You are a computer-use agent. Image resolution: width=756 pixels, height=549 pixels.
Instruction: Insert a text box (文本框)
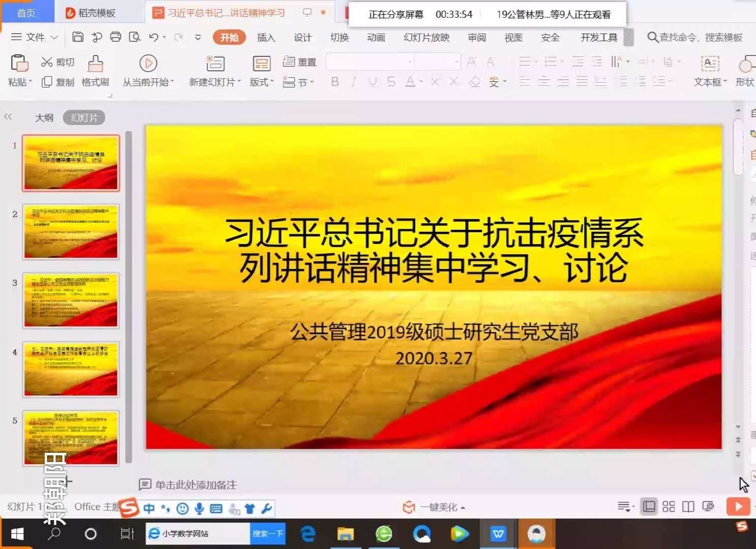(x=710, y=64)
